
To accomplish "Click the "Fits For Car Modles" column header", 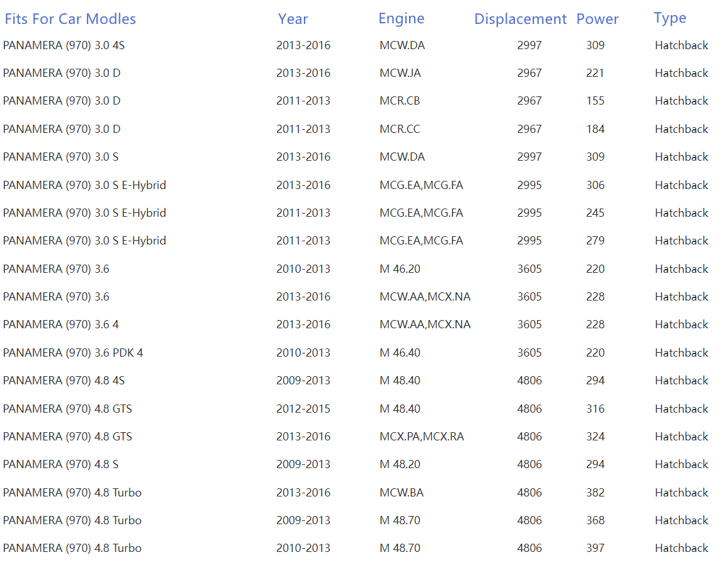I will tap(70, 19).
